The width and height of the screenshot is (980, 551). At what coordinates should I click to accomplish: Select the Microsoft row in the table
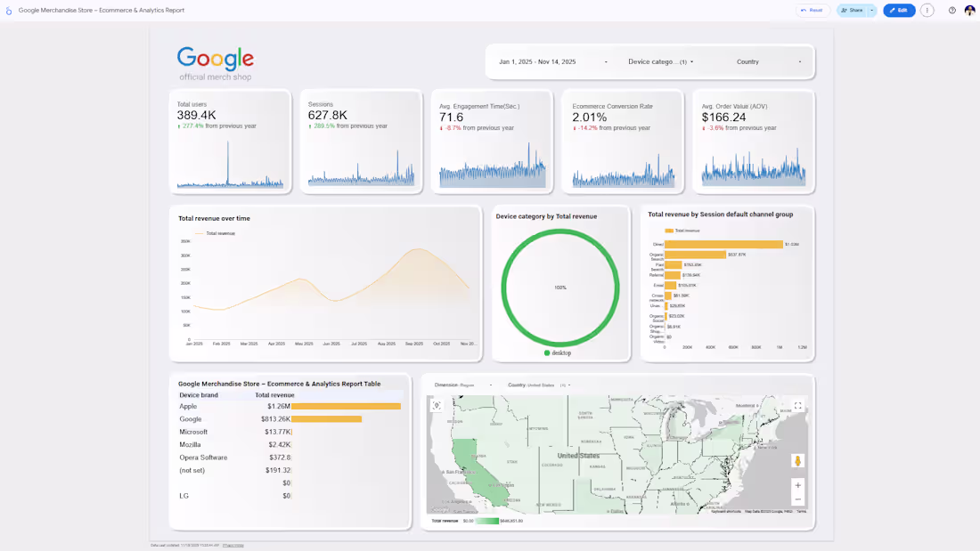tap(290, 432)
